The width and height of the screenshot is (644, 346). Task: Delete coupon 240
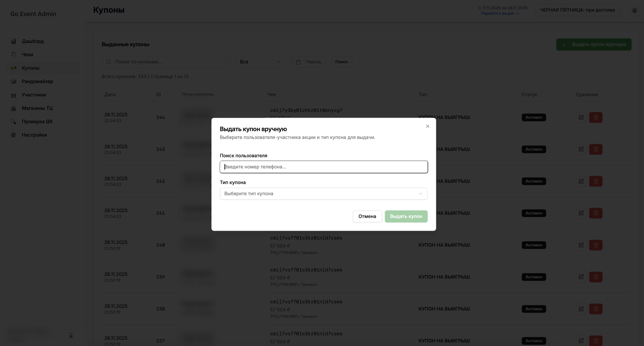coord(596,245)
